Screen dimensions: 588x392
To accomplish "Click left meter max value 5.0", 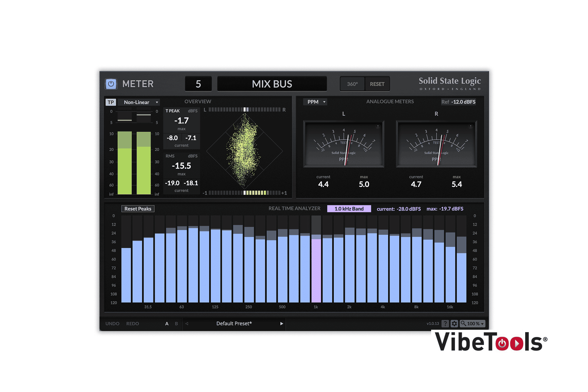I will pyautogui.click(x=364, y=184).
